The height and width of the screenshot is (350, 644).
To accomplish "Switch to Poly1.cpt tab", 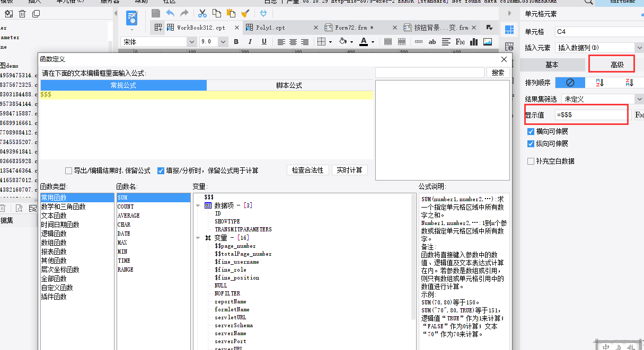I will (283, 28).
